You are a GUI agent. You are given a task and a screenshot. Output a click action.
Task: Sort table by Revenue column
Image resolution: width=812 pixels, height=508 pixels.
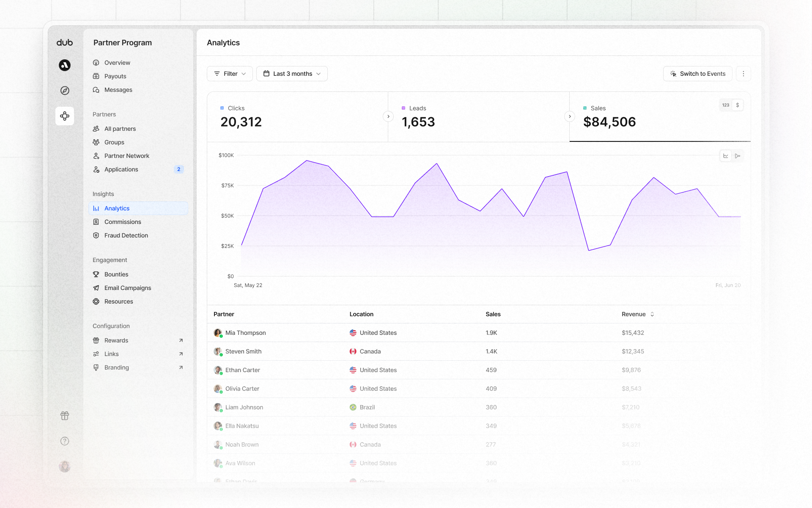tap(638, 314)
